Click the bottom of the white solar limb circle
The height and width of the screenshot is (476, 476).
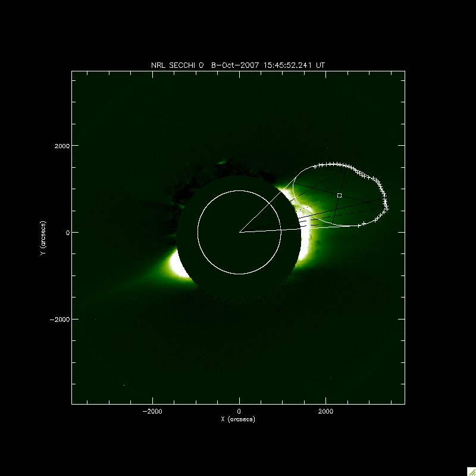click(239, 274)
